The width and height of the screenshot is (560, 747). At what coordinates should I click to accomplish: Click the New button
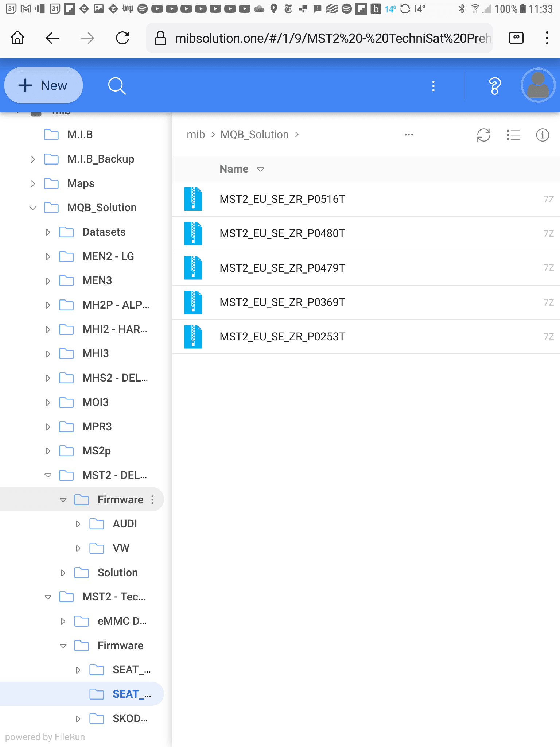(x=43, y=85)
